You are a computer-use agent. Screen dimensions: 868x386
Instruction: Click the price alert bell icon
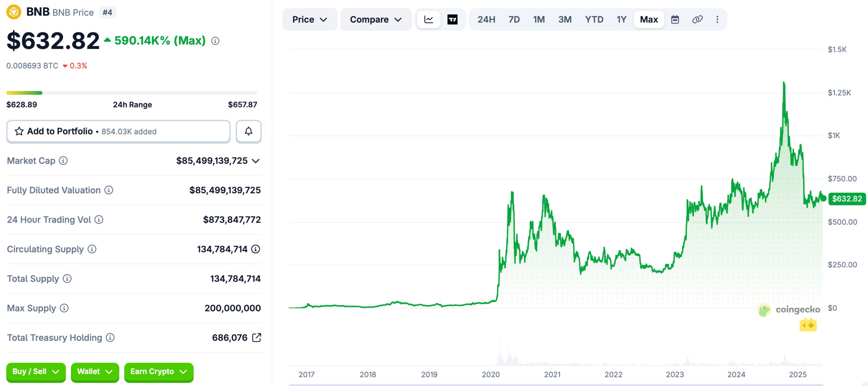[x=249, y=131]
